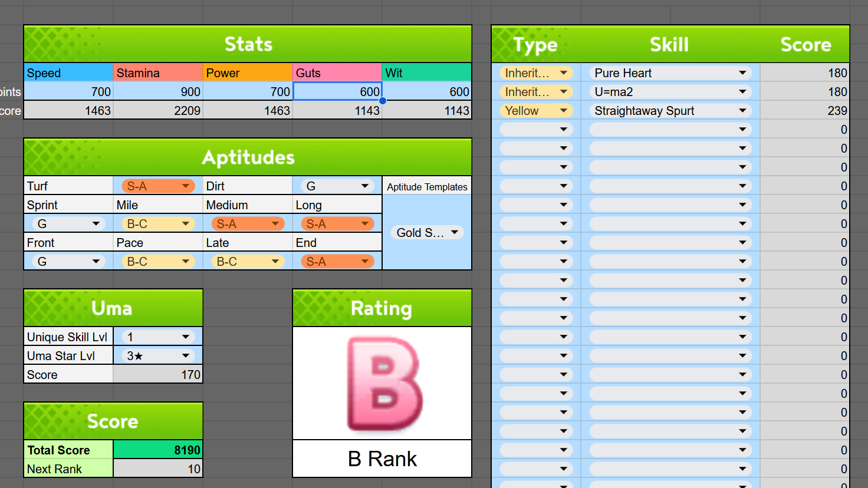Click the Sprint label cell
The image size is (868, 488).
[x=68, y=205]
